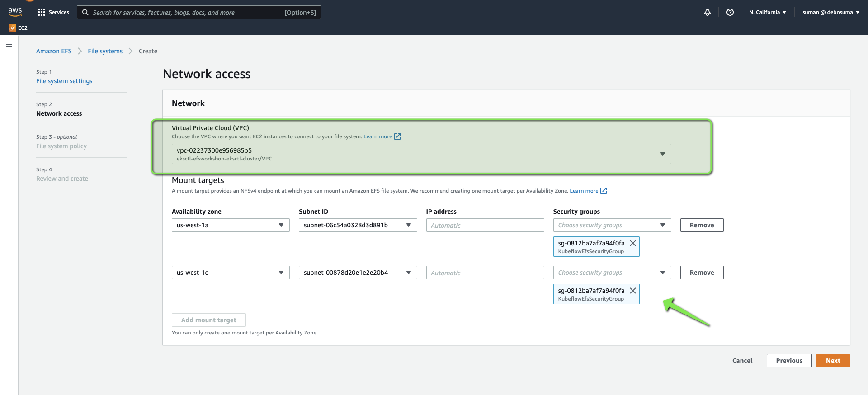Select Step 2 Network access
The height and width of the screenshot is (395, 868).
59,113
